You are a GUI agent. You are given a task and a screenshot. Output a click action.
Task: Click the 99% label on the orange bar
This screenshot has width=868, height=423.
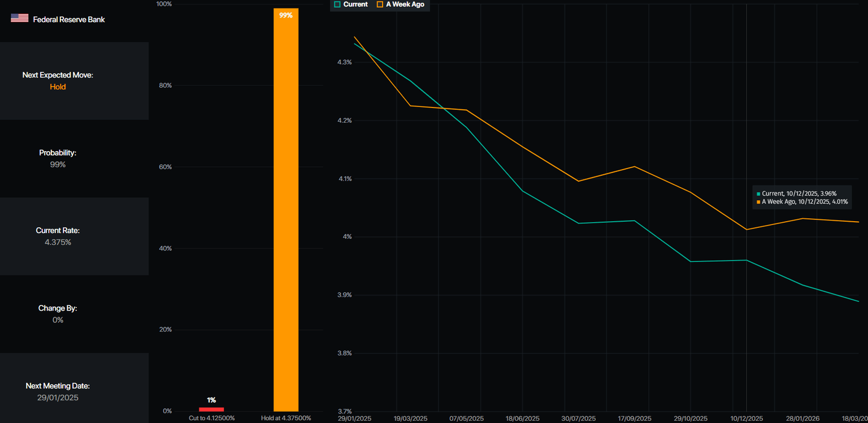click(286, 15)
